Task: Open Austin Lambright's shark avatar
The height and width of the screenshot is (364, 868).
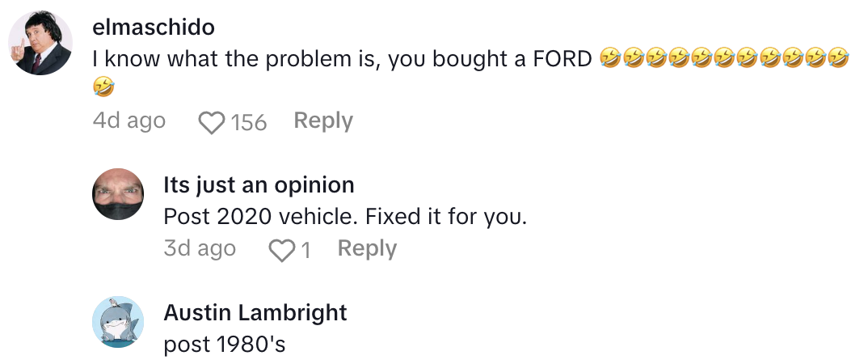Action: pyautogui.click(x=118, y=322)
